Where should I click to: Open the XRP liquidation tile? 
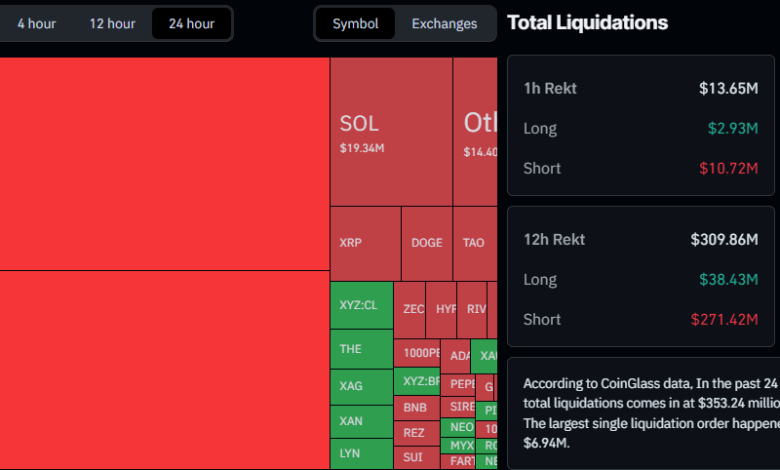365,243
